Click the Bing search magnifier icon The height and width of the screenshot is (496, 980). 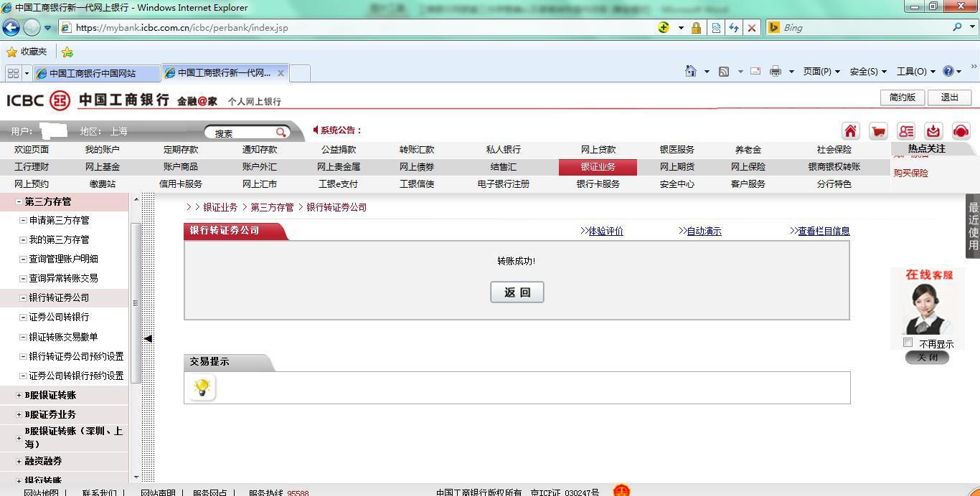pos(958,27)
